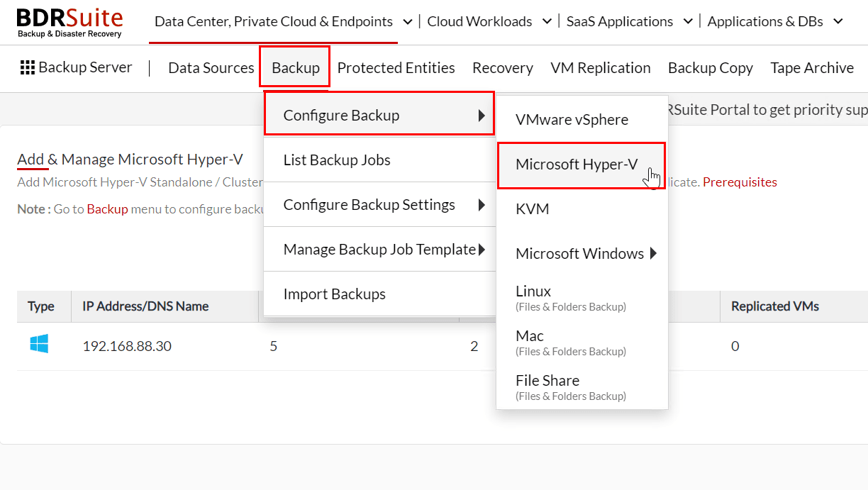Open the Recovery menu

[503, 68]
